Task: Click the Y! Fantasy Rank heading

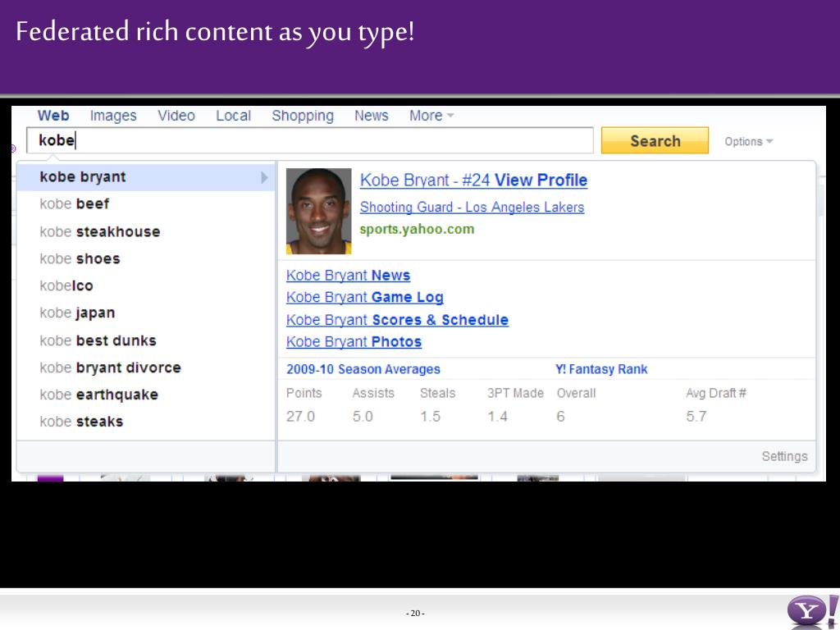Action: pyautogui.click(x=601, y=369)
